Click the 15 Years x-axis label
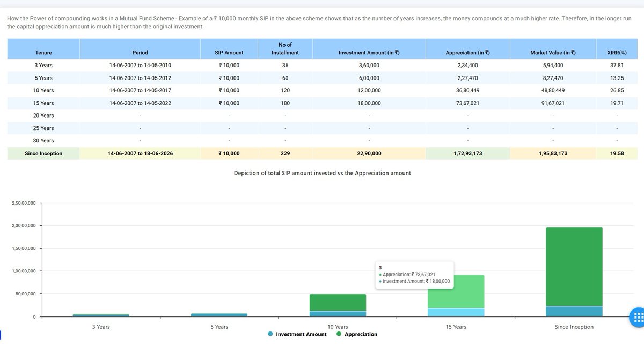644x346 pixels. coord(456,327)
